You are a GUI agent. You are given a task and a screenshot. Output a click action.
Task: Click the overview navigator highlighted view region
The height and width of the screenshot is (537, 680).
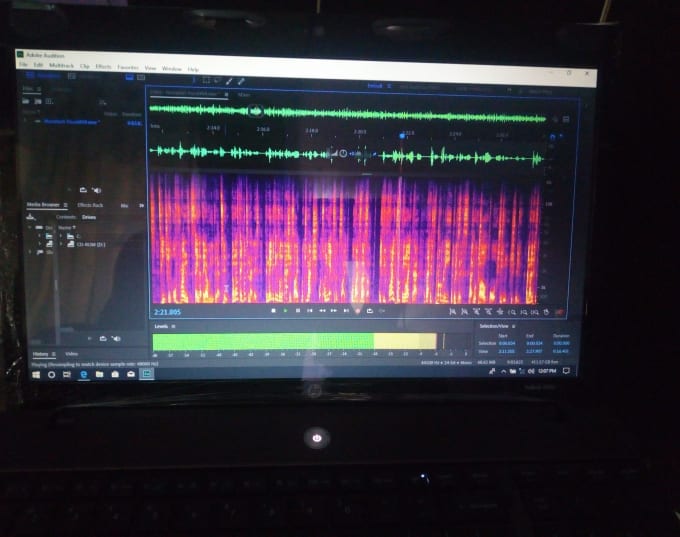[256, 111]
